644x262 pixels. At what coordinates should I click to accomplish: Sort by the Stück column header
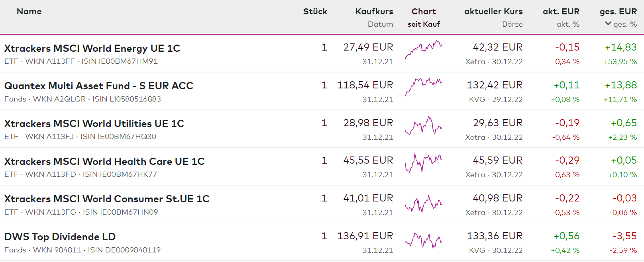click(x=315, y=12)
